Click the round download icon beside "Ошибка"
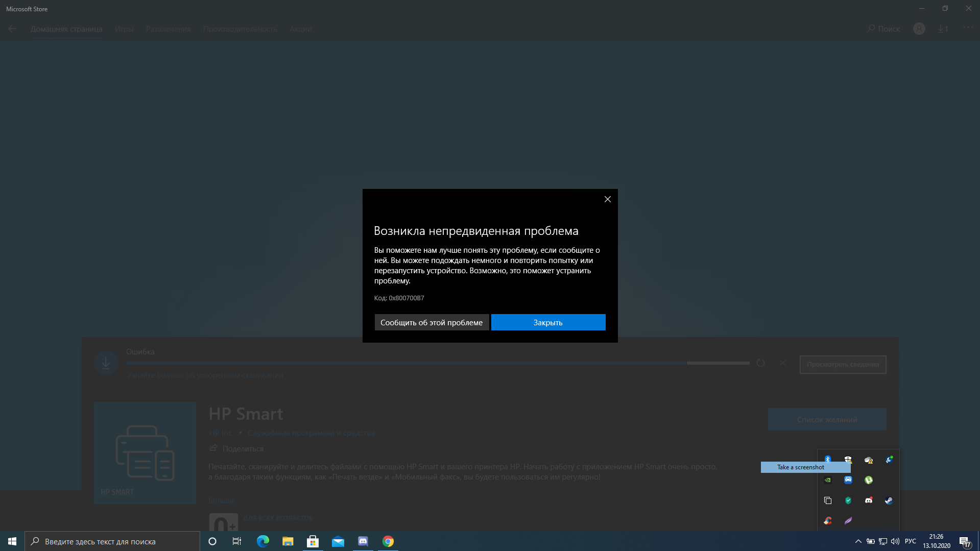The height and width of the screenshot is (551, 980). (x=106, y=363)
